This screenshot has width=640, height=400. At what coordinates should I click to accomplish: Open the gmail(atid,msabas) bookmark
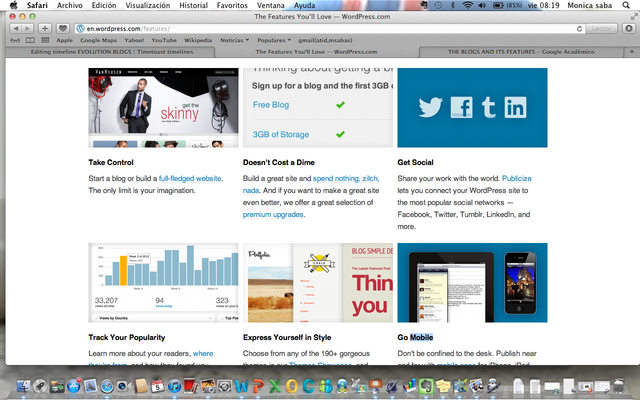[x=325, y=40]
